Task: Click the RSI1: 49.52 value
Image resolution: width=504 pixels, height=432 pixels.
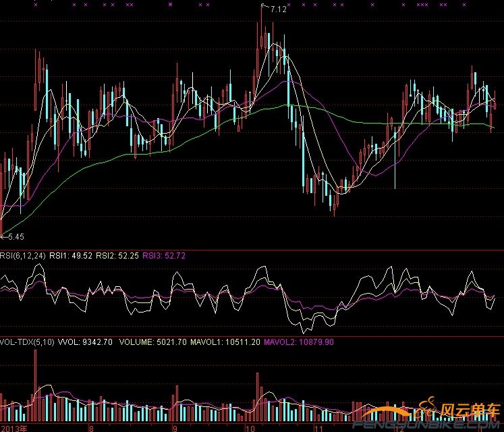Action: coord(72,256)
